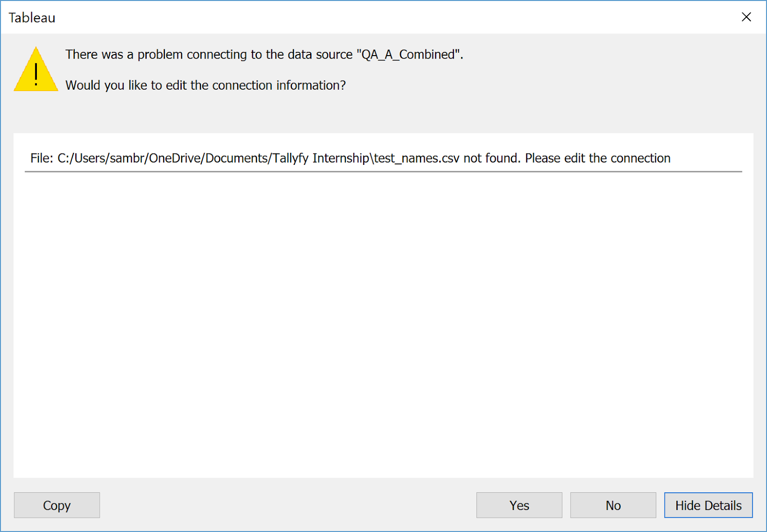Click the 'Please edit the connection' phrase
Viewport: 767px width, 532px height.
[x=597, y=158]
